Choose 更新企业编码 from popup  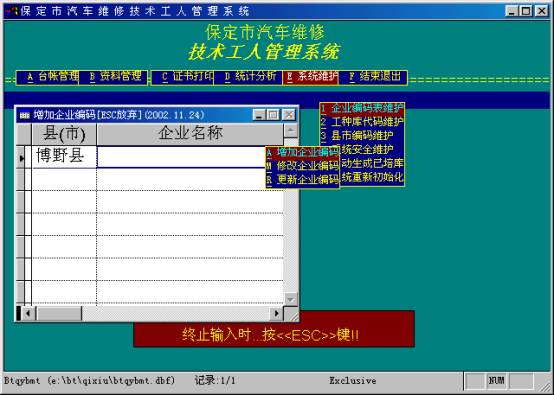click(303, 179)
